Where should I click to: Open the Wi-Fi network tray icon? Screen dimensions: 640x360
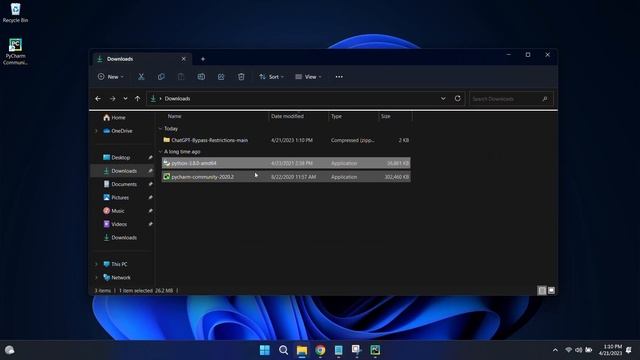click(568, 350)
